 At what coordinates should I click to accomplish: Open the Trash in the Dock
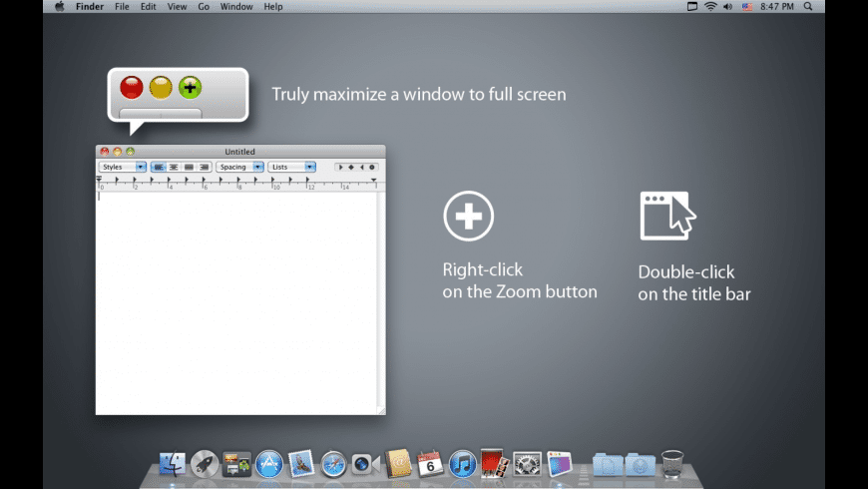(672, 463)
